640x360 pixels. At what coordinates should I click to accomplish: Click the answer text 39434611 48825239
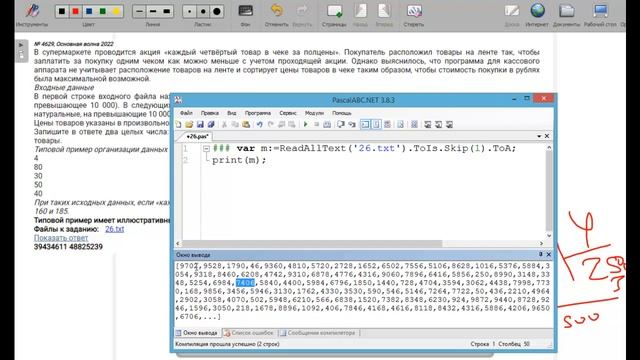[x=68, y=247]
